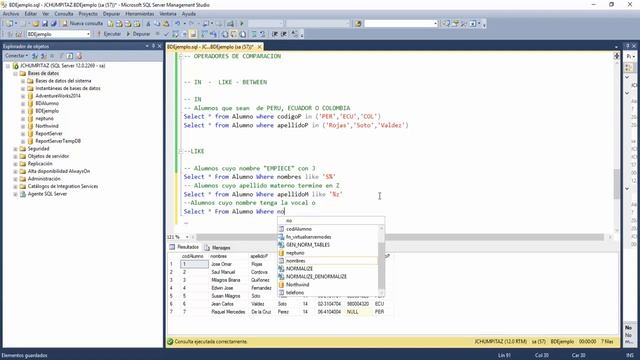Open the Ventana menu
640x360 pixels.
tap(168, 13)
